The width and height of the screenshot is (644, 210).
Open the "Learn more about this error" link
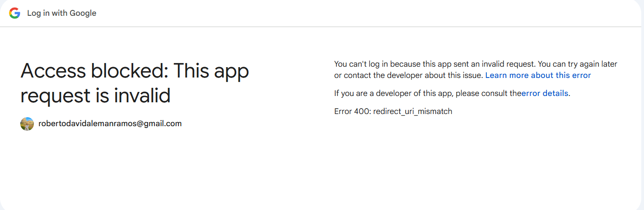[538, 75]
